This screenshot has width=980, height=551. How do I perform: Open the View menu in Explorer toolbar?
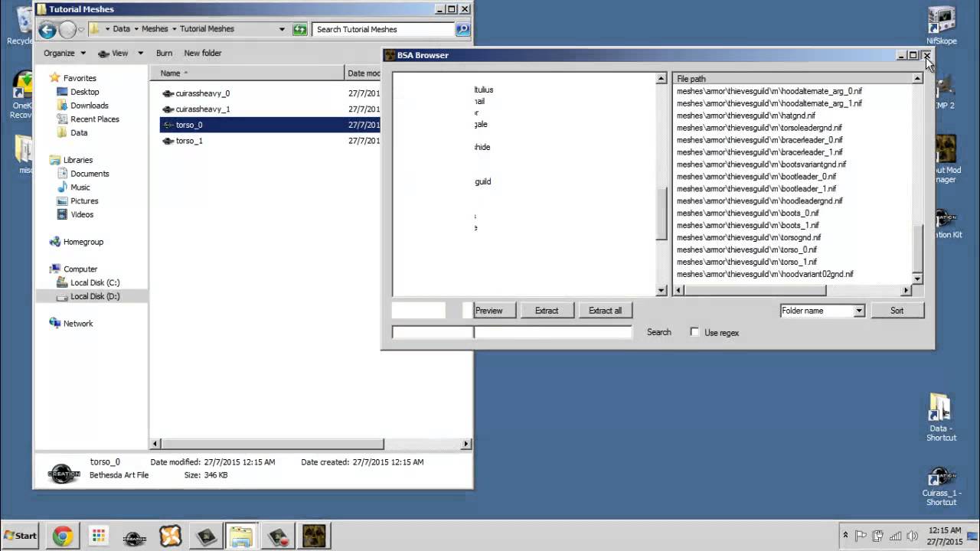click(x=120, y=53)
